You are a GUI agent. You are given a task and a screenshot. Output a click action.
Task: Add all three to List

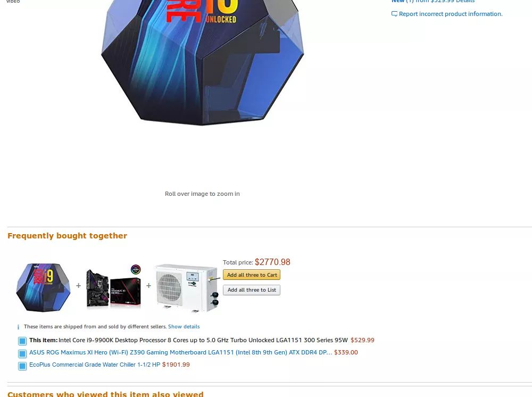[x=252, y=290]
